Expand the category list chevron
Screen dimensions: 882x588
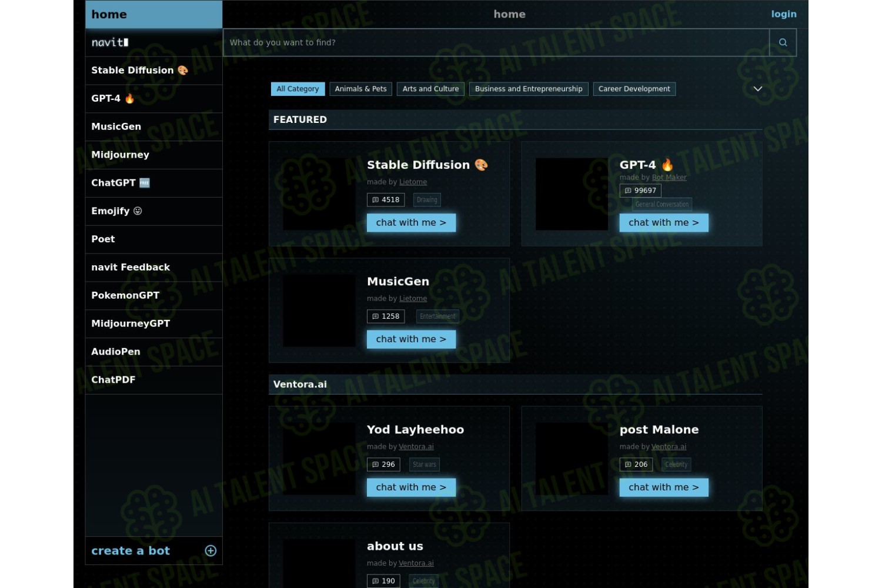[x=758, y=89]
